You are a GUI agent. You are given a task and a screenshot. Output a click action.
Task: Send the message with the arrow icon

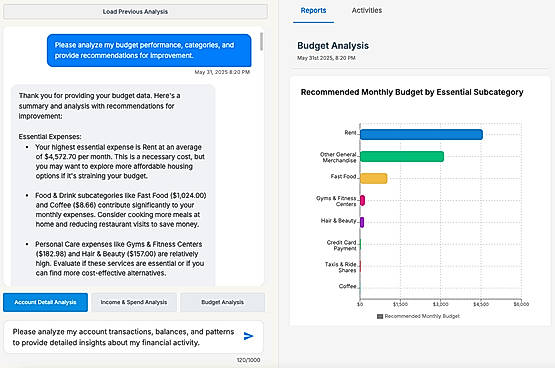coord(248,336)
